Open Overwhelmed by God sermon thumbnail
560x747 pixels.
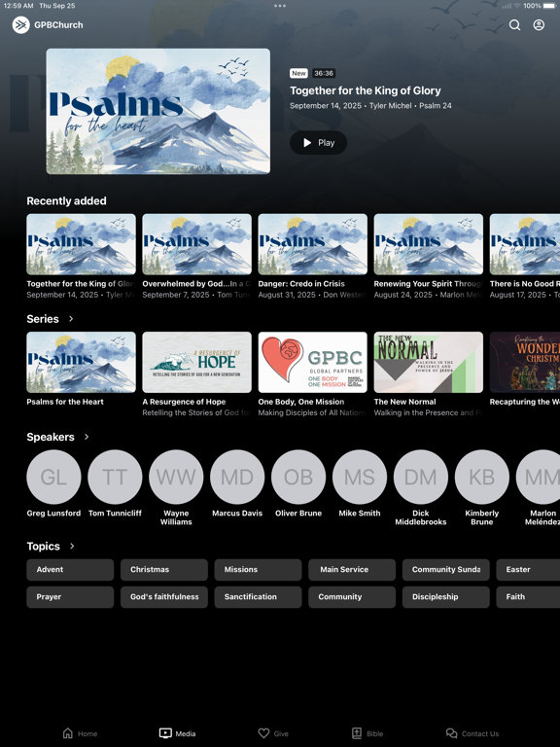point(196,244)
